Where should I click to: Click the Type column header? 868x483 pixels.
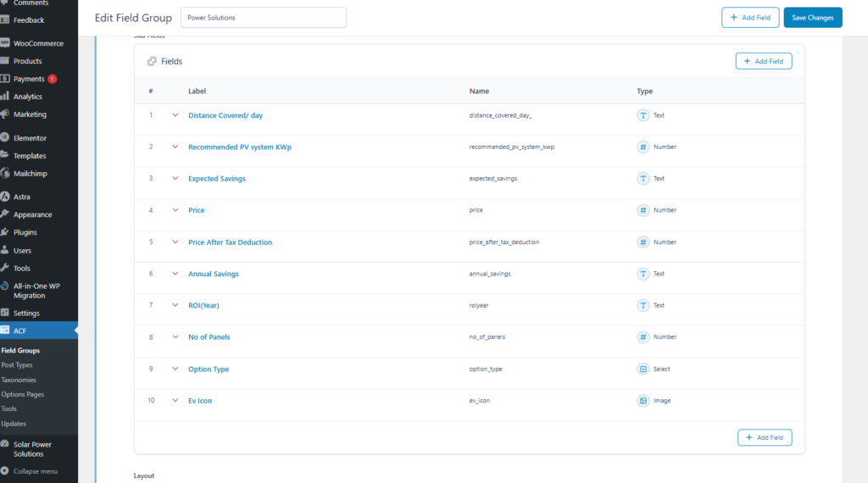pos(644,91)
